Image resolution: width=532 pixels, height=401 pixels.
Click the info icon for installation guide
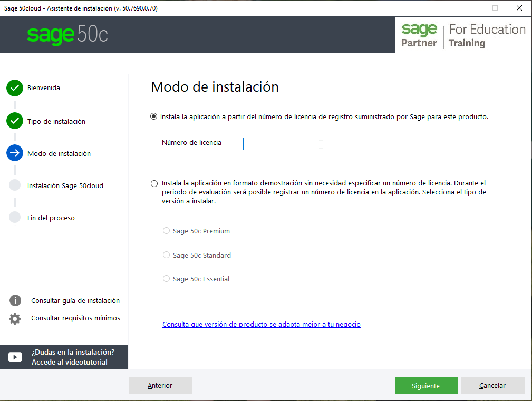pos(15,300)
